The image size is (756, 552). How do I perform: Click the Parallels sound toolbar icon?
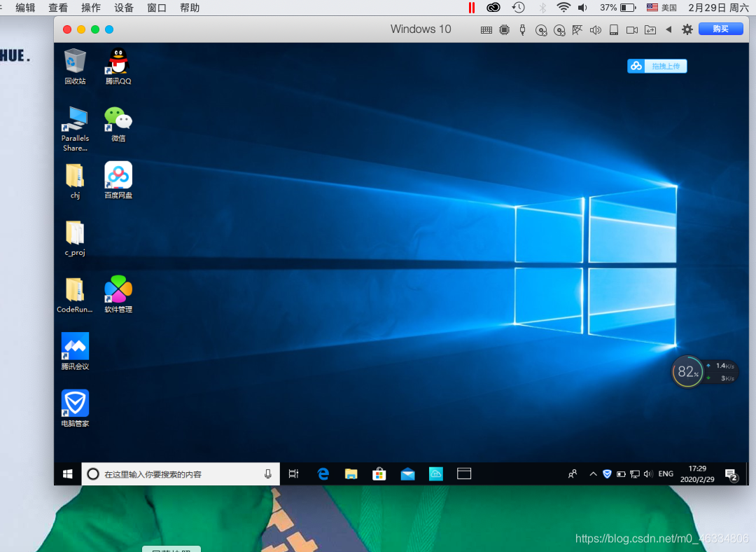click(596, 30)
